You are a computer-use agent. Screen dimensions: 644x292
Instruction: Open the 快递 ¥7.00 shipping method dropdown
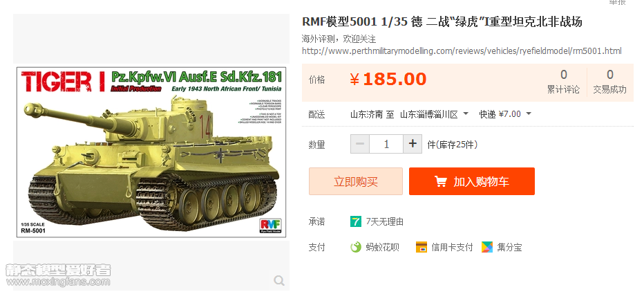[505, 114]
